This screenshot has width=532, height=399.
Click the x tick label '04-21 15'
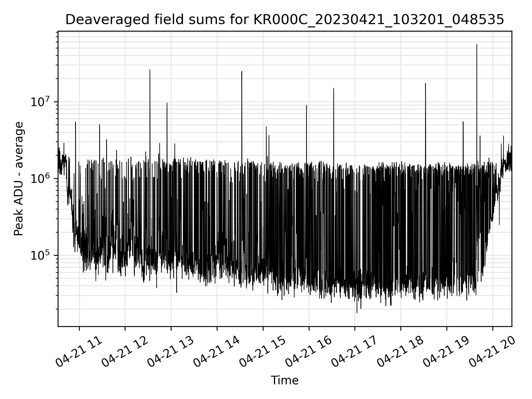point(263,352)
